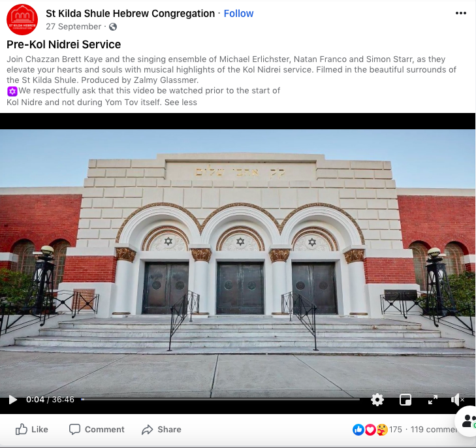Enable picture-in-picture mini player
This screenshot has height=448, width=476.
tap(405, 400)
